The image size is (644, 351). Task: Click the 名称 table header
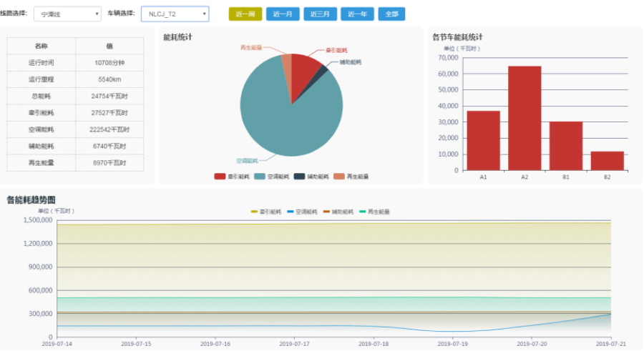point(41,46)
